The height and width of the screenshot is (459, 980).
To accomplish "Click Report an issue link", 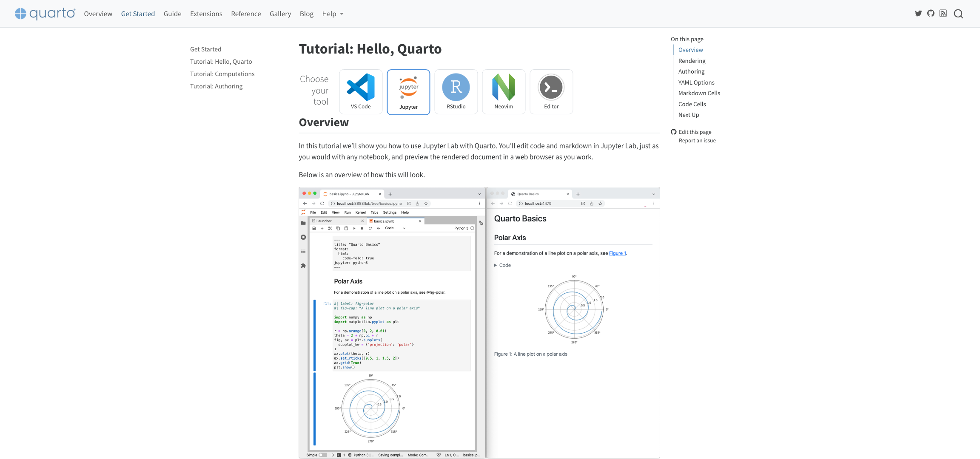I will click(697, 141).
